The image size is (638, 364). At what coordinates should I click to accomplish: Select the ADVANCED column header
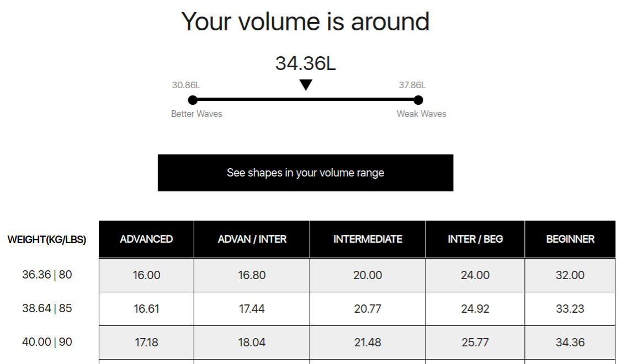(146, 239)
